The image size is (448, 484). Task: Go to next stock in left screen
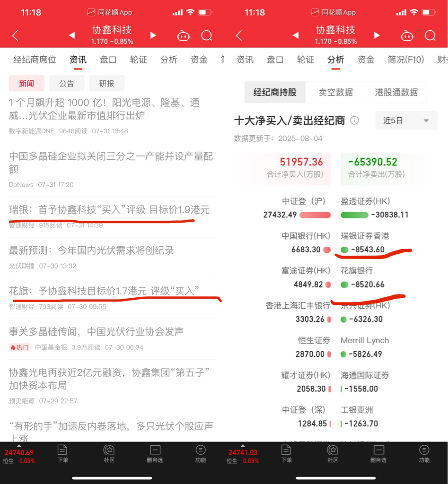(153, 35)
